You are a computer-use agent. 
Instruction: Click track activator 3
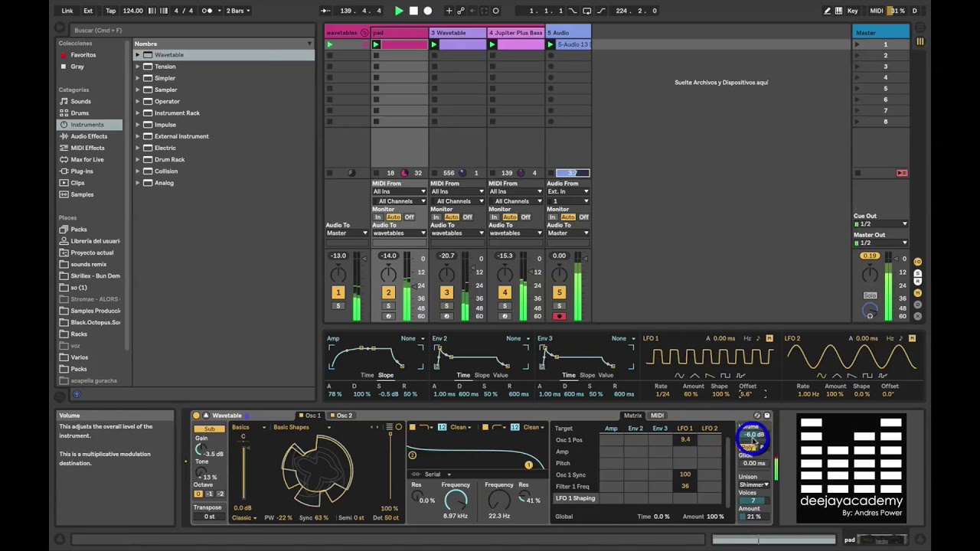click(x=446, y=292)
